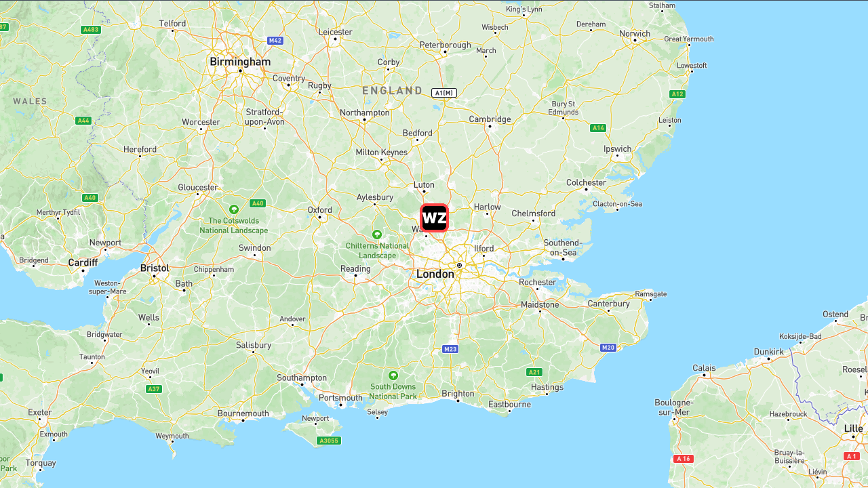This screenshot has height=488, width=868.
Task: Click the Cambridge city label
Action: (490, 119)
